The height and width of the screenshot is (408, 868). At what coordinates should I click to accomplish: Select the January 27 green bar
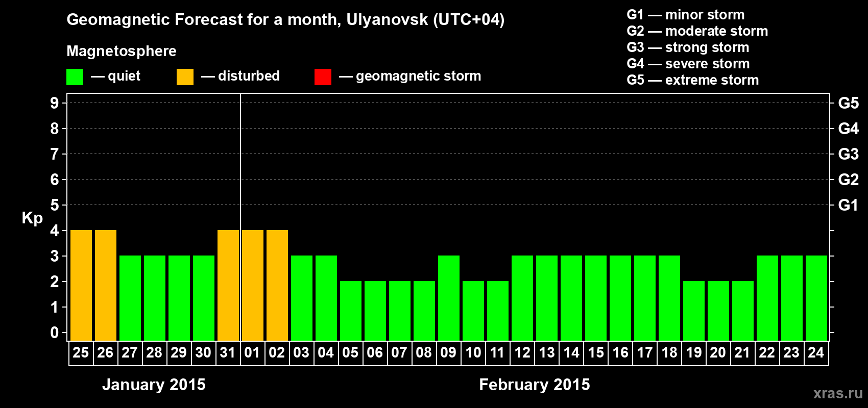click(130, 298)
